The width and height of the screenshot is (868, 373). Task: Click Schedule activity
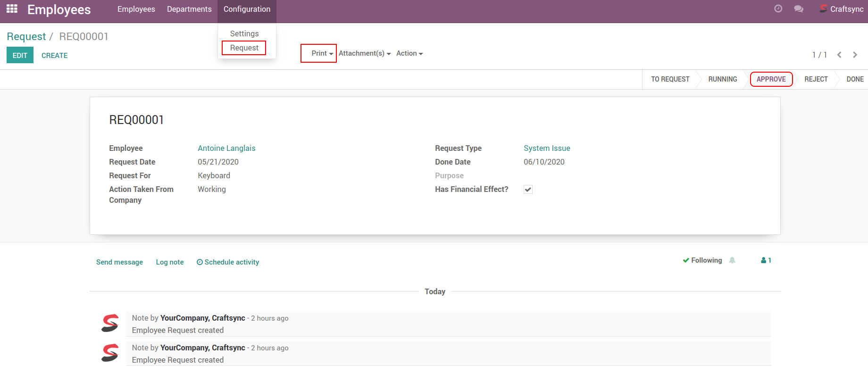228,262
